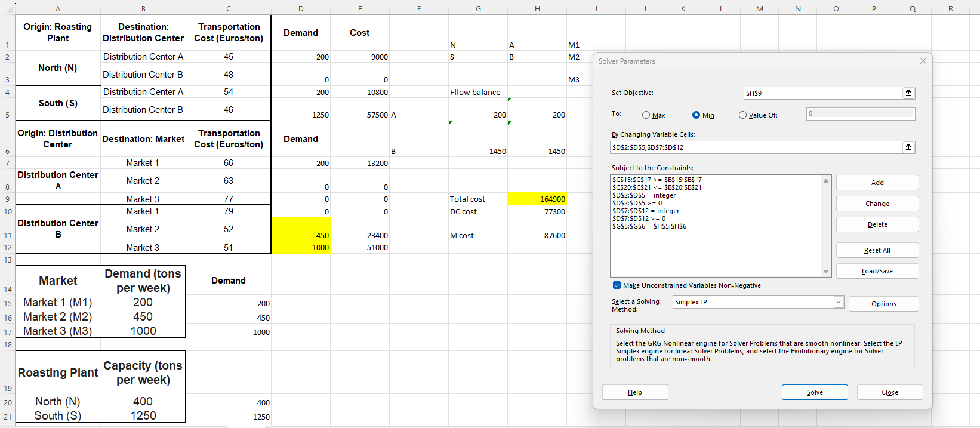Viewport: 980px width, 428px height.
Task: Select the North (N) origin cell
Action: [58, 68]
